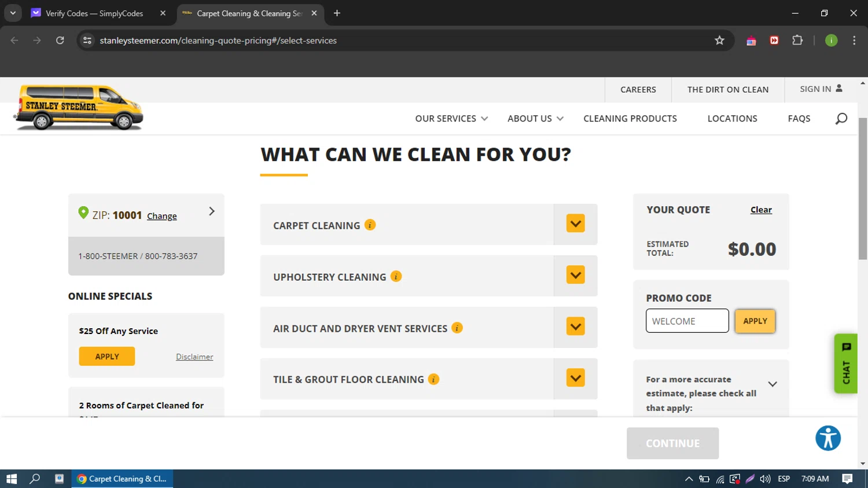
Task: Expand the accurate estimate options chevron
Action: [x=772, y=384]
